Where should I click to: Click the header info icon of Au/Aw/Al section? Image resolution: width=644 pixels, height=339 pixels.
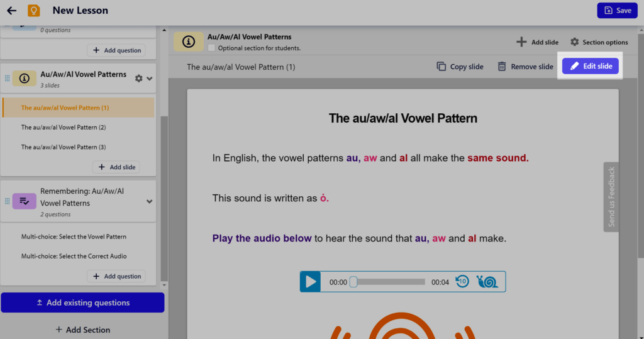[x=189, y=42]
